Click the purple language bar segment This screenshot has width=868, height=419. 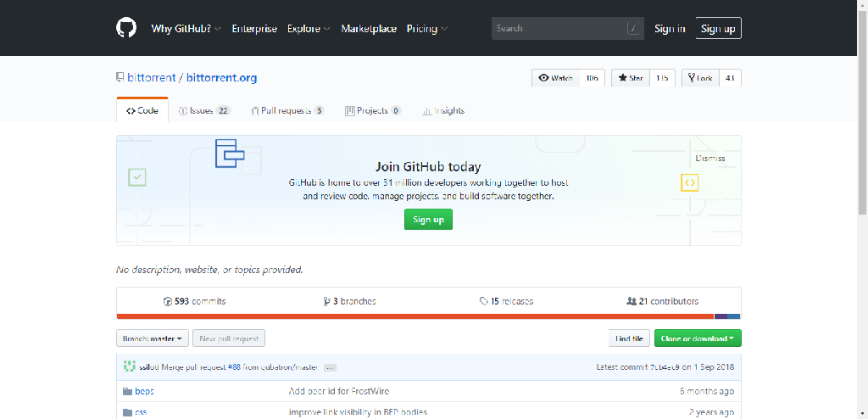(721, 316)
